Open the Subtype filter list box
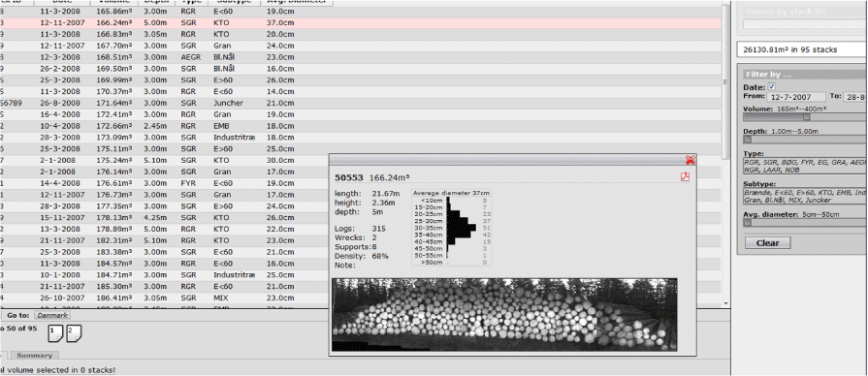Screen dimensions: 868x376 tap(805, 197)
